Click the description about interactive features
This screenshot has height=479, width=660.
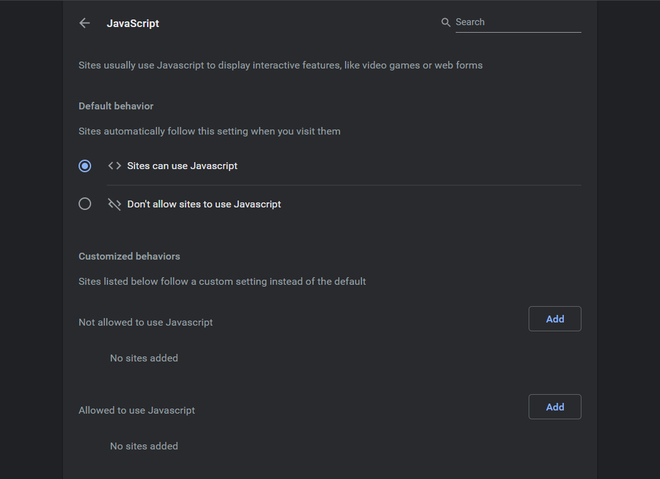click(280, 66)
